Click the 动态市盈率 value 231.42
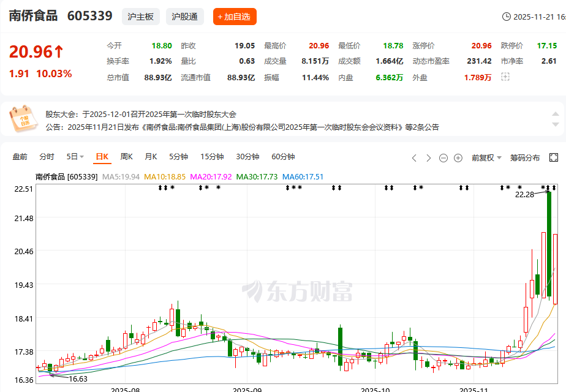This screenshot has height=392, width=566. tap(480, 61)
